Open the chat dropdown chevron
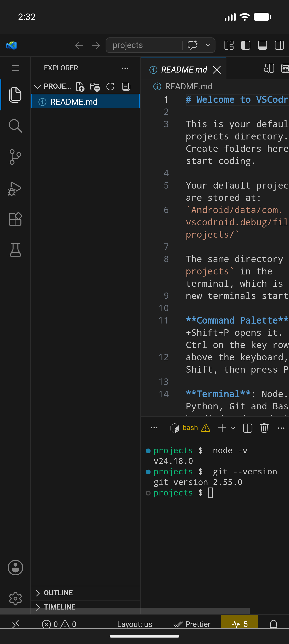This screenshot has width=289, height=644. [208, 45]
